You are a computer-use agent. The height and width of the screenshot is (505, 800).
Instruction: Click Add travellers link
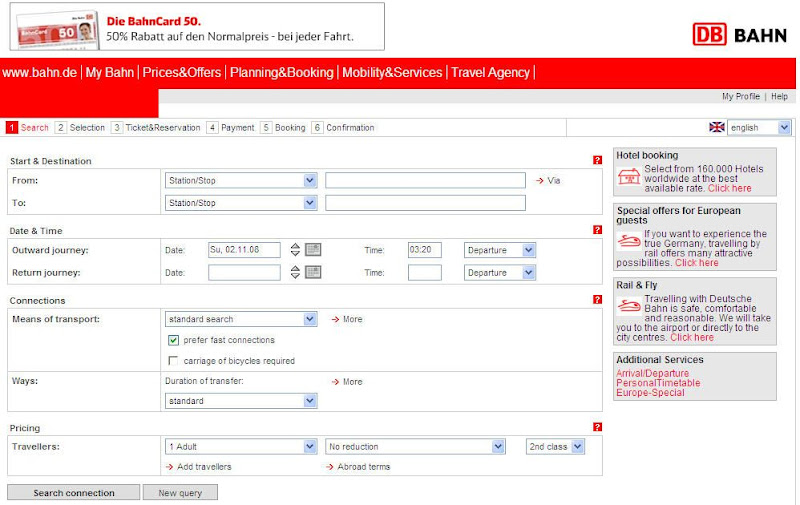tap(198, 466)
